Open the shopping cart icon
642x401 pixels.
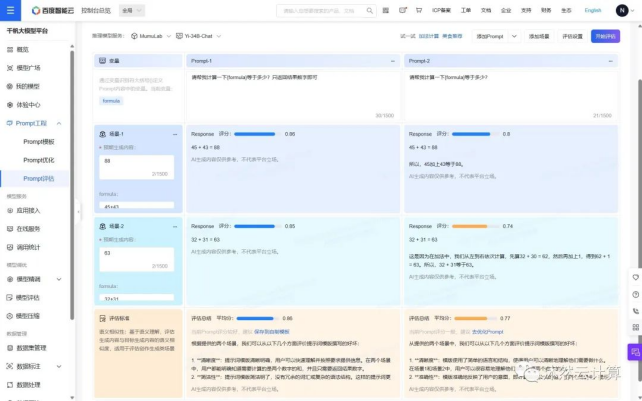(x=418, y=10)
